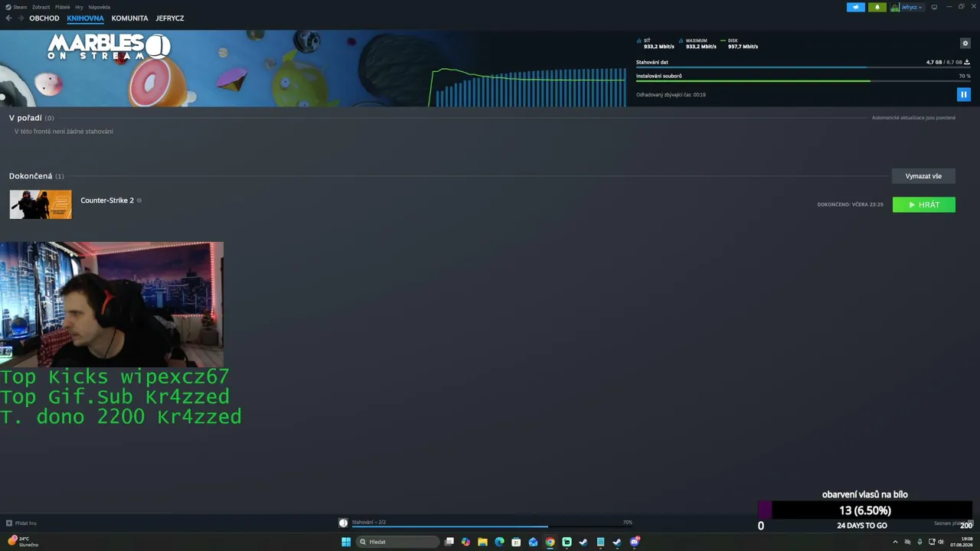Click the Marbles icon in bottom download status
980x551 pixels.
(343, 523)
